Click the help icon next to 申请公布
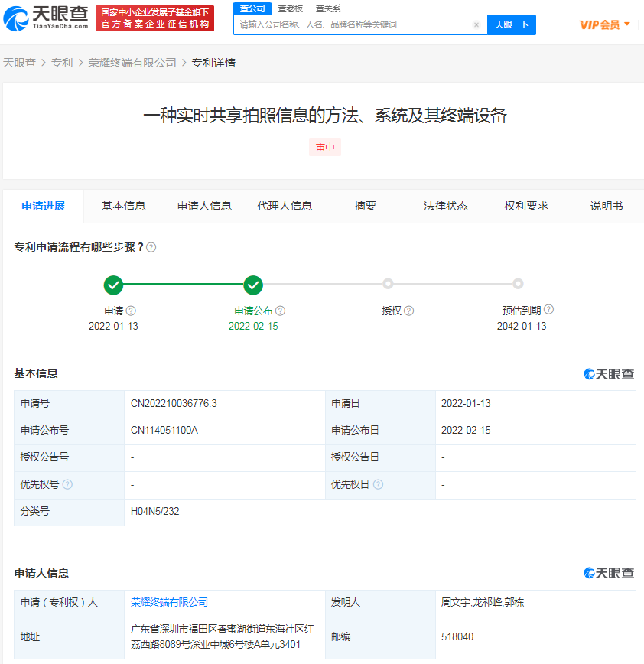644x664 pixels. coord(281,311)
